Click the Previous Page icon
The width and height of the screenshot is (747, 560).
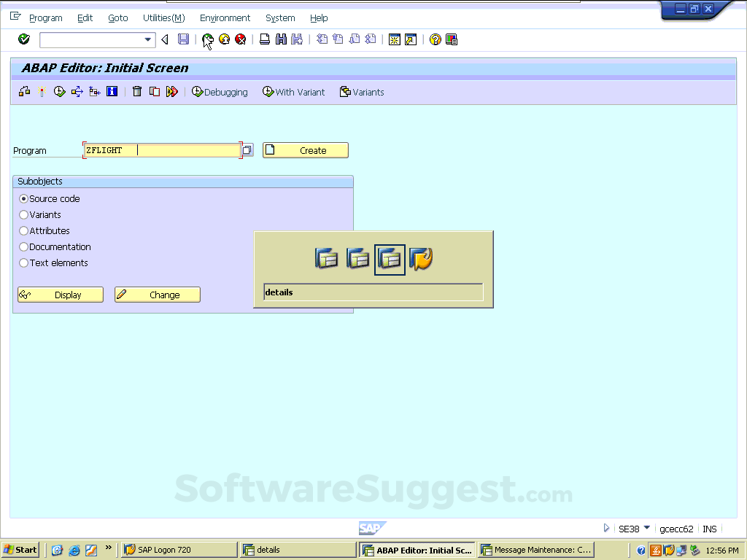[338, 39]
